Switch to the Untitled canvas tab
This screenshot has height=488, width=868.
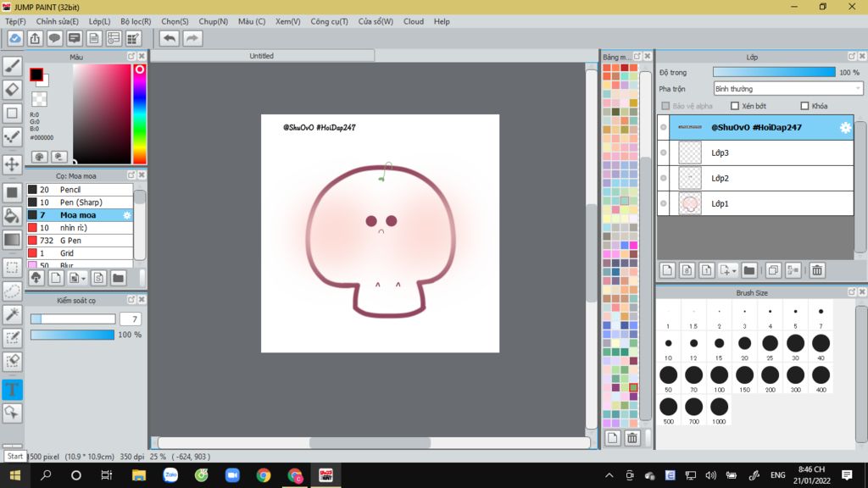[262, 56]
